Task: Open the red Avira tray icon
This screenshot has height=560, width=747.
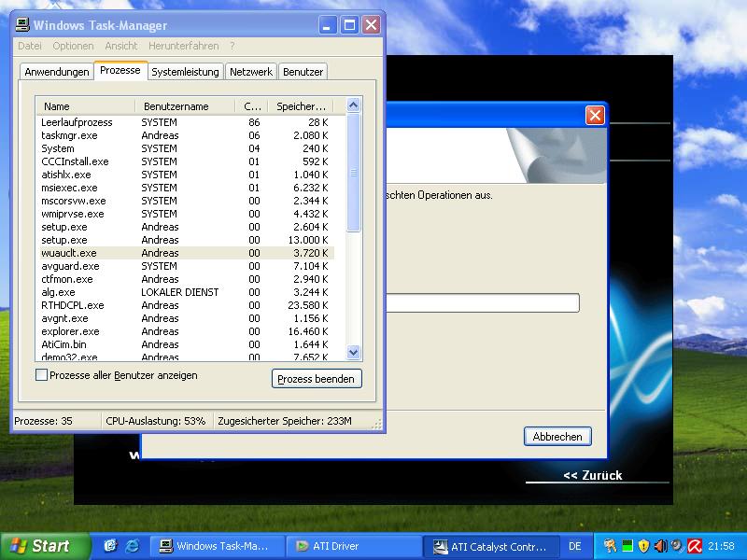Action: pos(695,546)
